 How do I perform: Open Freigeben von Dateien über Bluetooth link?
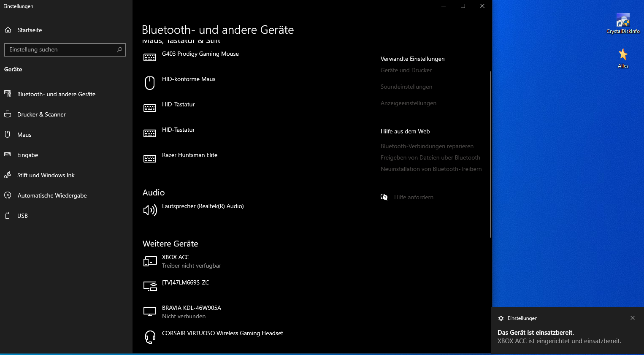coord(430,157)
